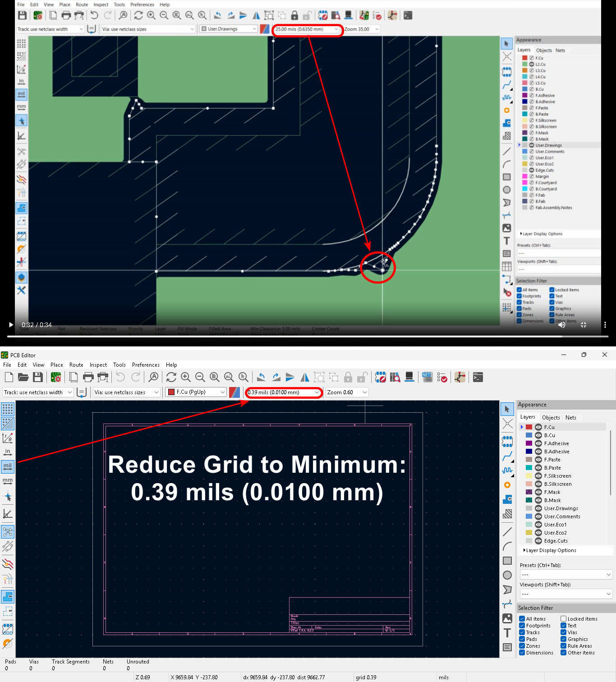616x682 pixels.
Task: Click the Undo arrow in lower toolbar
Action: 120,377
